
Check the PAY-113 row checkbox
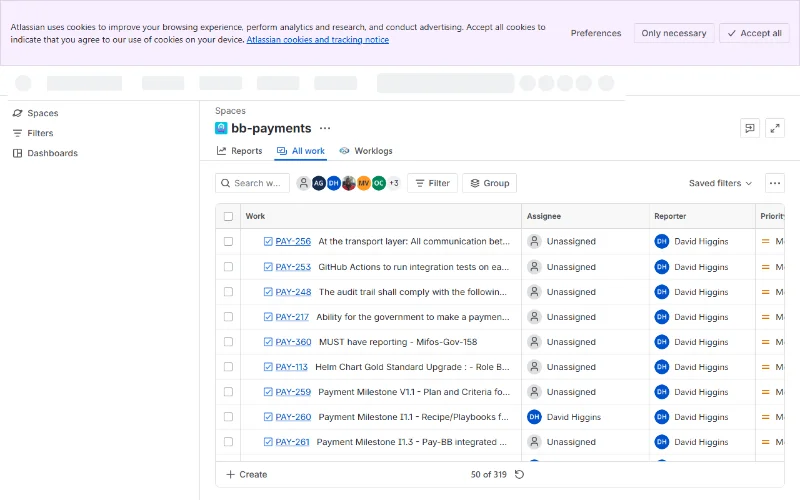(x=228, y=367)
